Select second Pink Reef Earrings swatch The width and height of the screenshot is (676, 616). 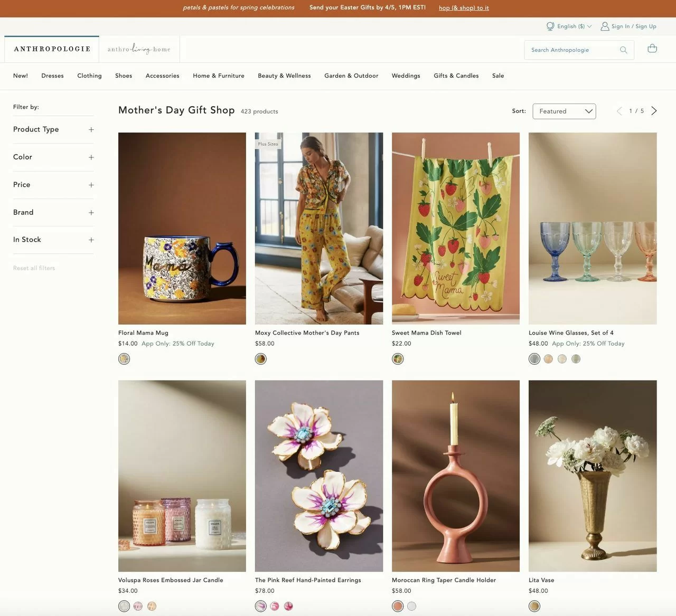click(x=275, y=606)
